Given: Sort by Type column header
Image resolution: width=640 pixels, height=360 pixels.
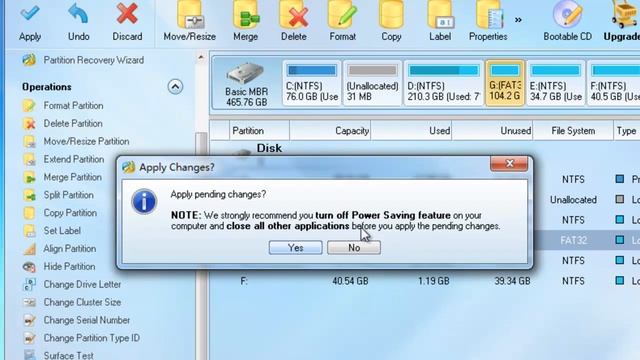Looking at the screenshot, I should [x=627, y=131].
